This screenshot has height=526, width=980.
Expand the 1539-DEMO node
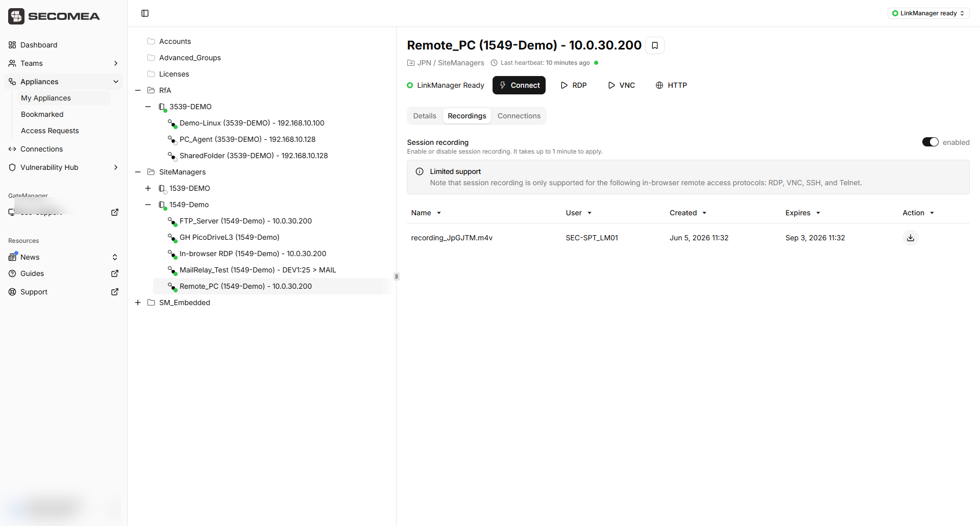click(148, 188)
